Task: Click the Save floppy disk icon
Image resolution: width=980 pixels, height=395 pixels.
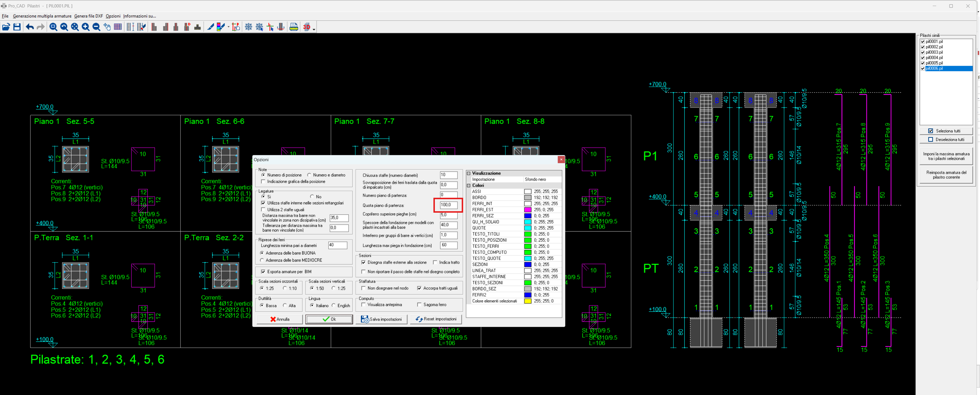Action: 17,27
